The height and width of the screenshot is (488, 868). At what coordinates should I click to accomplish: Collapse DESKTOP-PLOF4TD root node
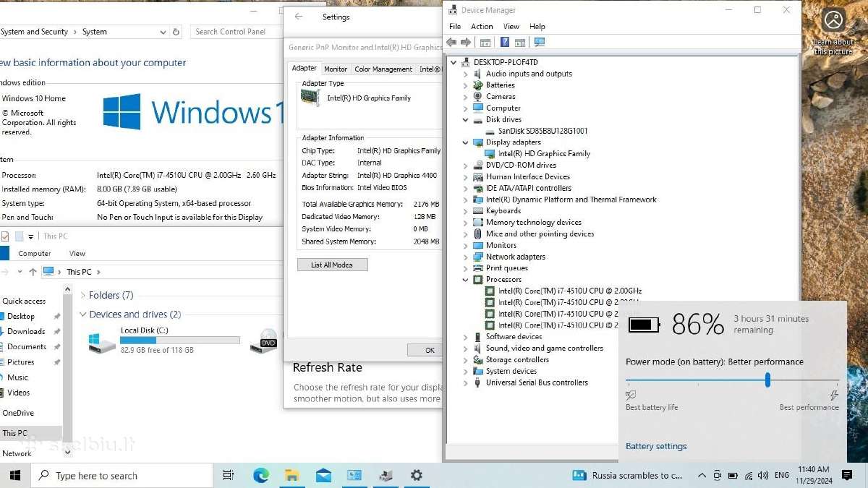pyautogui.click(x=454, y=62)
